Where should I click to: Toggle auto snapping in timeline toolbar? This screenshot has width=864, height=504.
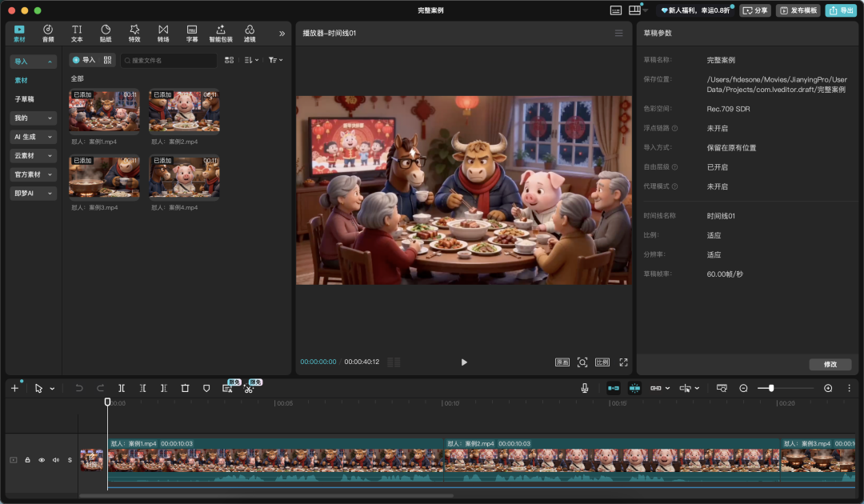click(x=634, y=388)
